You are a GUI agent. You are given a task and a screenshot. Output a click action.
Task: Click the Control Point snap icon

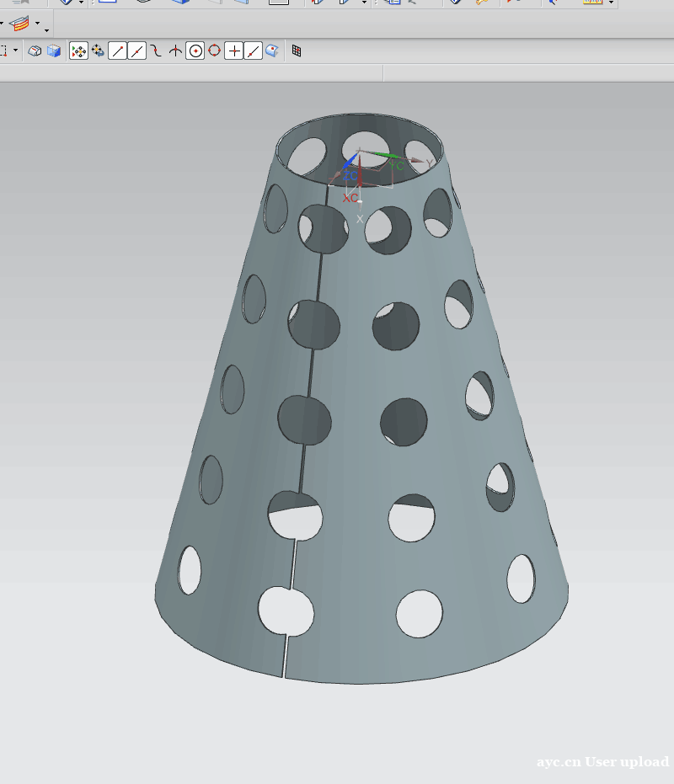point(156,51)
